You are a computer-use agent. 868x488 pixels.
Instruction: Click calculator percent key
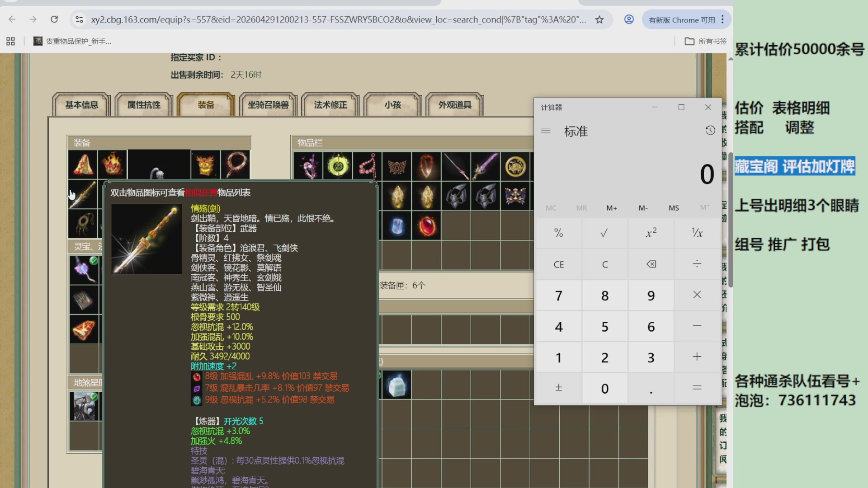[x=559, y=233]
